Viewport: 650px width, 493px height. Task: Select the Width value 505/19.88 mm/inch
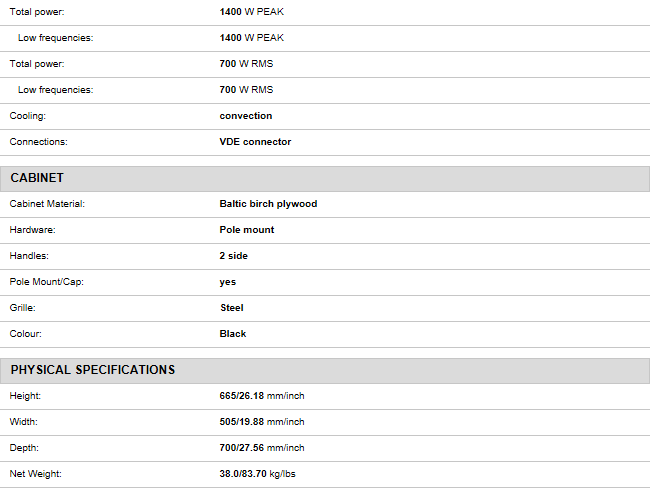tap(262, 422)
